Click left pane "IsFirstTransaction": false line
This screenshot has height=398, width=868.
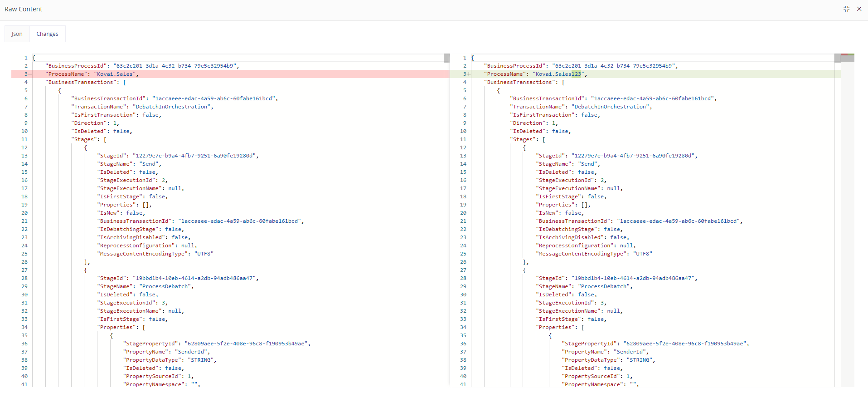tap(116, 115)
